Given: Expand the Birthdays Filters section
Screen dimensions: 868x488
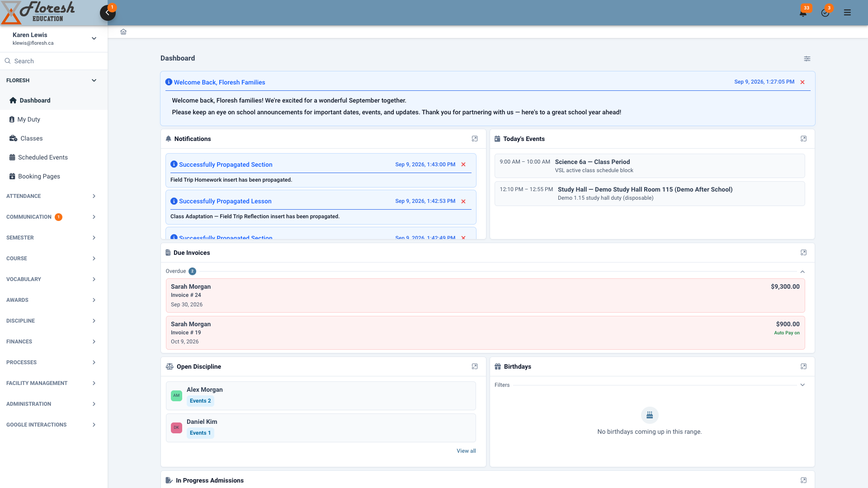Looking at the screenshot, I should pyautogui.click(x=802, y=385).
